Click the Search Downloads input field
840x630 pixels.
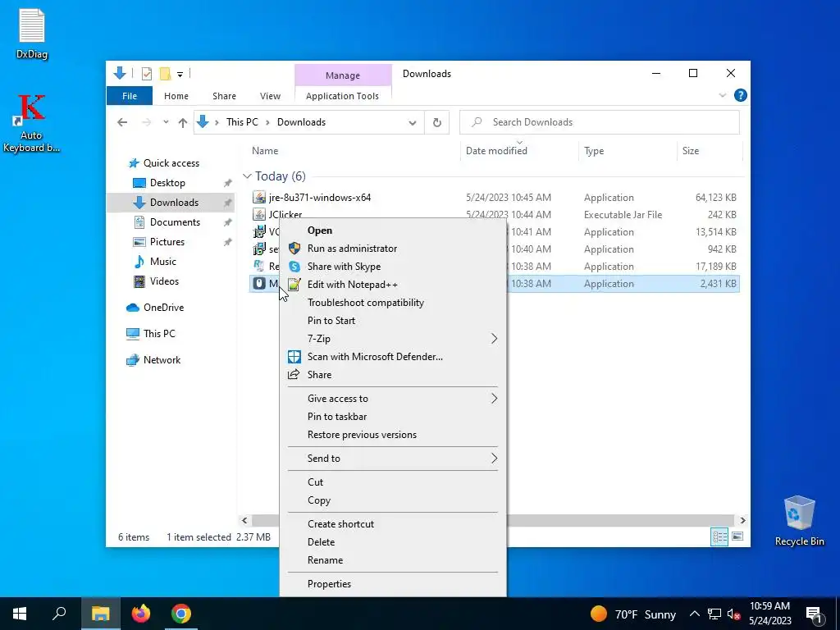600,122
